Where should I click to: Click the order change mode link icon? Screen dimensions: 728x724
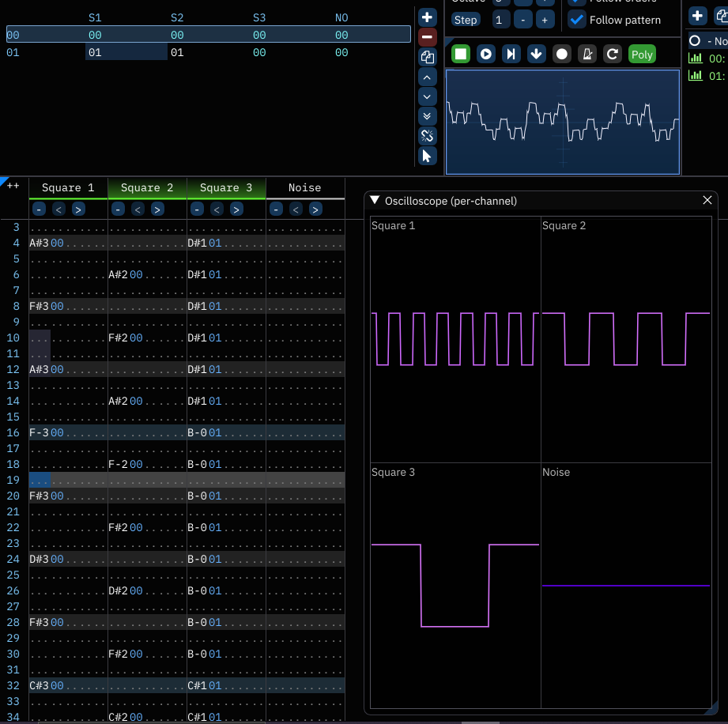pos(427,136)
